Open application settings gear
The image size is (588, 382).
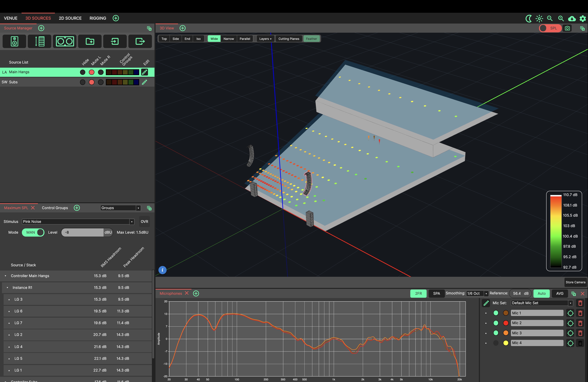pyautogui.click(x=583, y=18)
